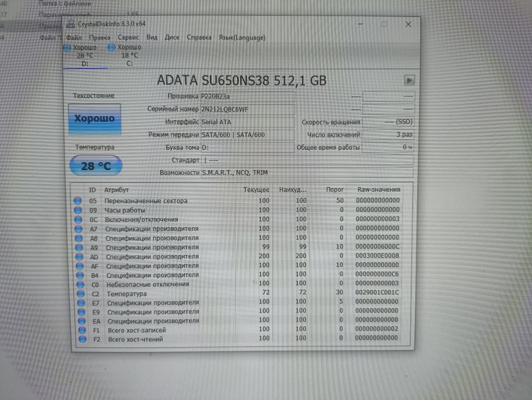Open the Справка menu
Viewport: 532px width, 400px height.
(199, 37)
